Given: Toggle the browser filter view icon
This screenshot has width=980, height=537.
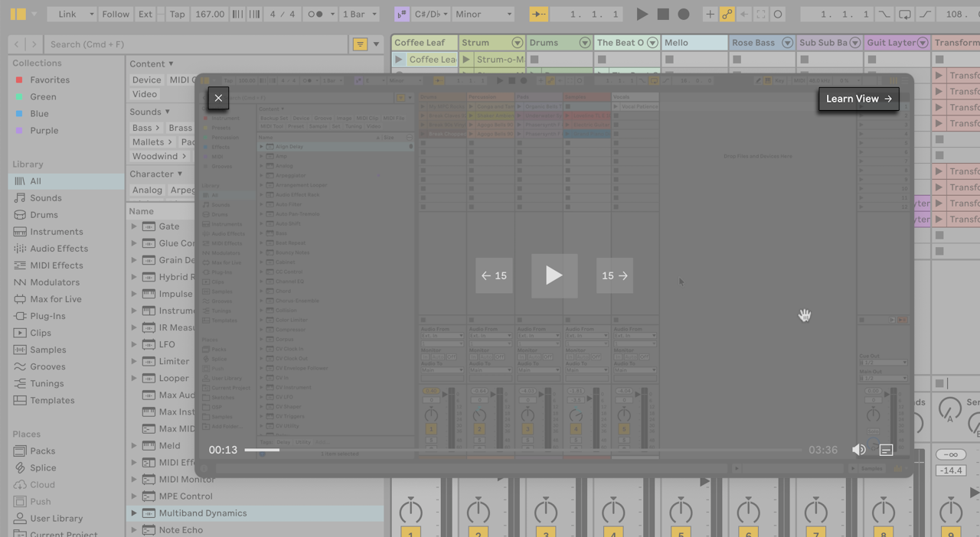Looking at the screenshot, I should pyautogui.click(x=360, y=44).
